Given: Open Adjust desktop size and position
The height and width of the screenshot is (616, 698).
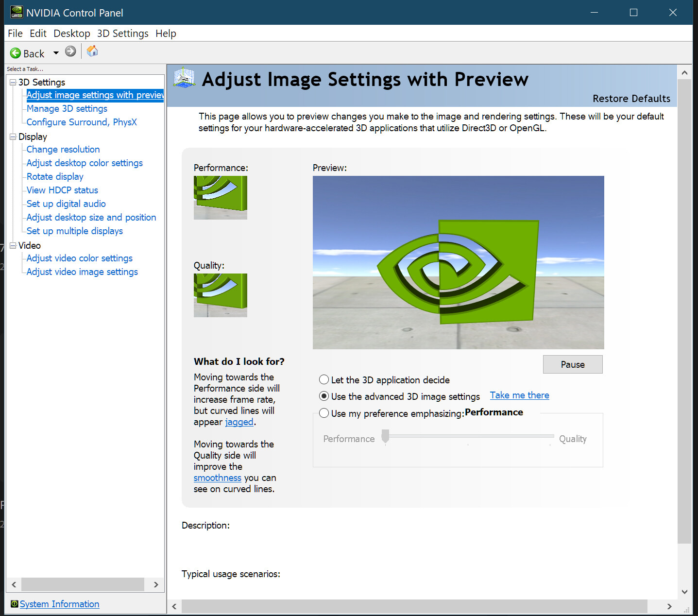Looking at the screenshot, I should point(91,218).
